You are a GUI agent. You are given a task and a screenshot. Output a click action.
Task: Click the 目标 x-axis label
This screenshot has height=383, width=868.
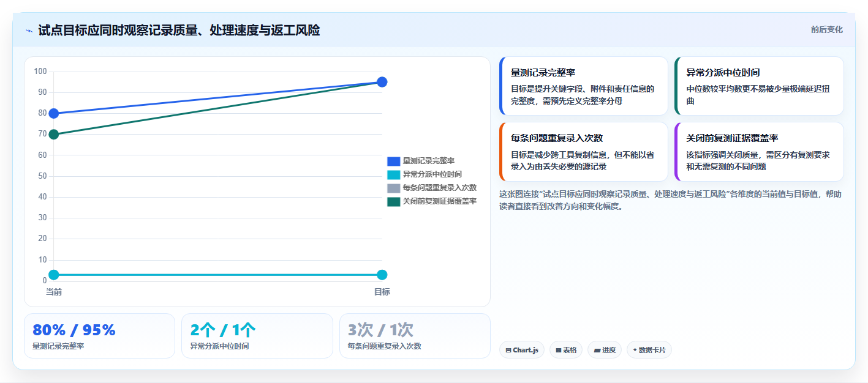382,292
